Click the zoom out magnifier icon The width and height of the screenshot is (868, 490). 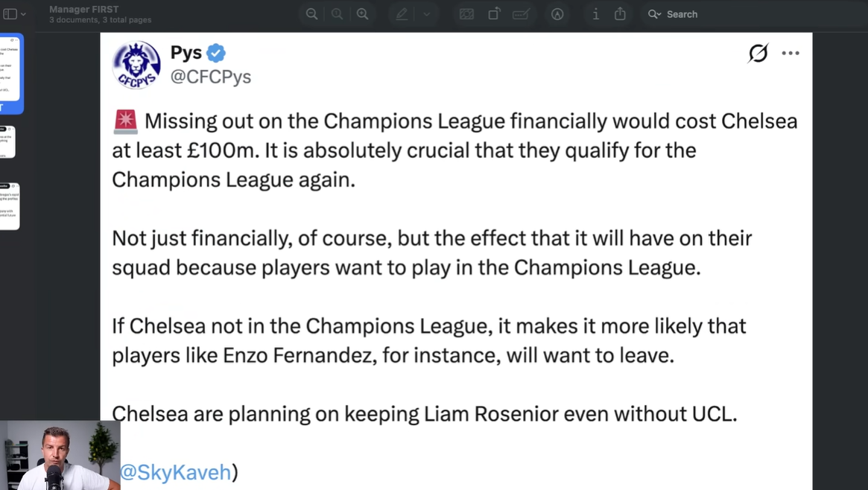point(311,14)
